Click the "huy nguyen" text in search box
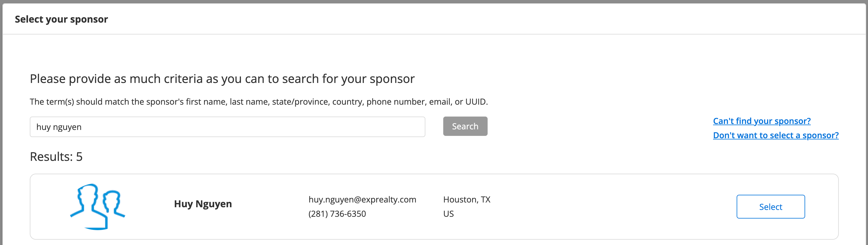Screen dimensions: 868x245 tap(59, 127)
